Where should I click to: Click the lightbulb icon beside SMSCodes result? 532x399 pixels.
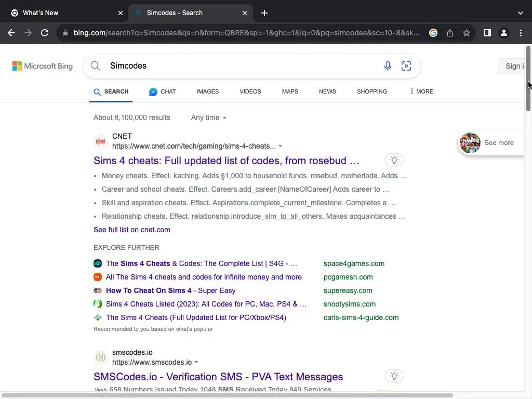pyautogui.click(x=394, y=376)
